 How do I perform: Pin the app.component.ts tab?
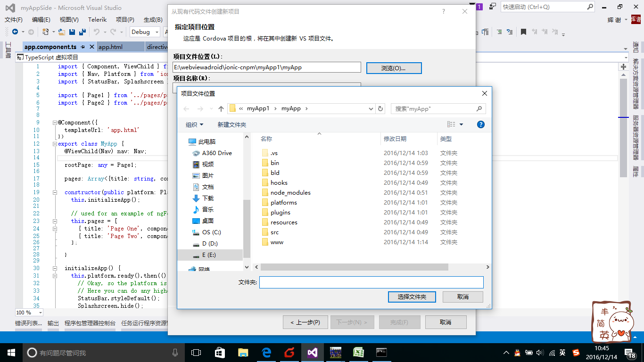[x=83, y=47]
